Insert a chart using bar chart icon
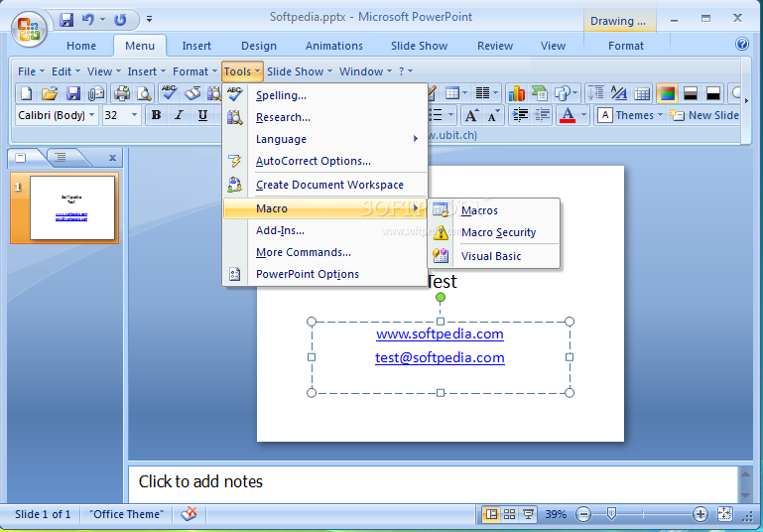The height and width of the screenshot is (532, 763). click(x=517, y=93)
